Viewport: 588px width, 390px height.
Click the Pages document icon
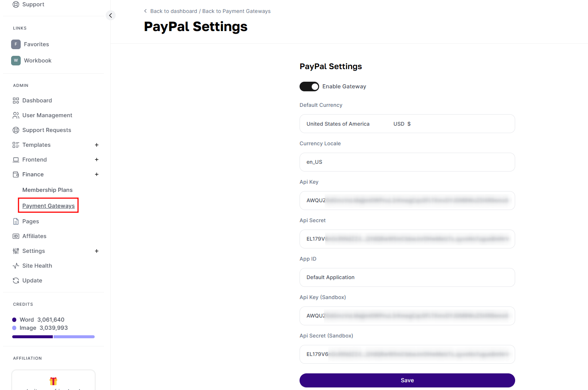click(x=16, y=221)
